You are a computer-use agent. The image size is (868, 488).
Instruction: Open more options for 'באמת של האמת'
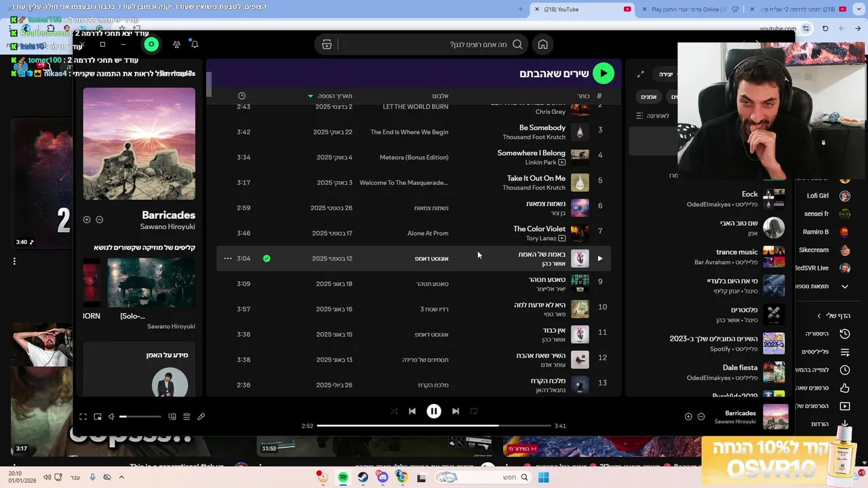228,258
